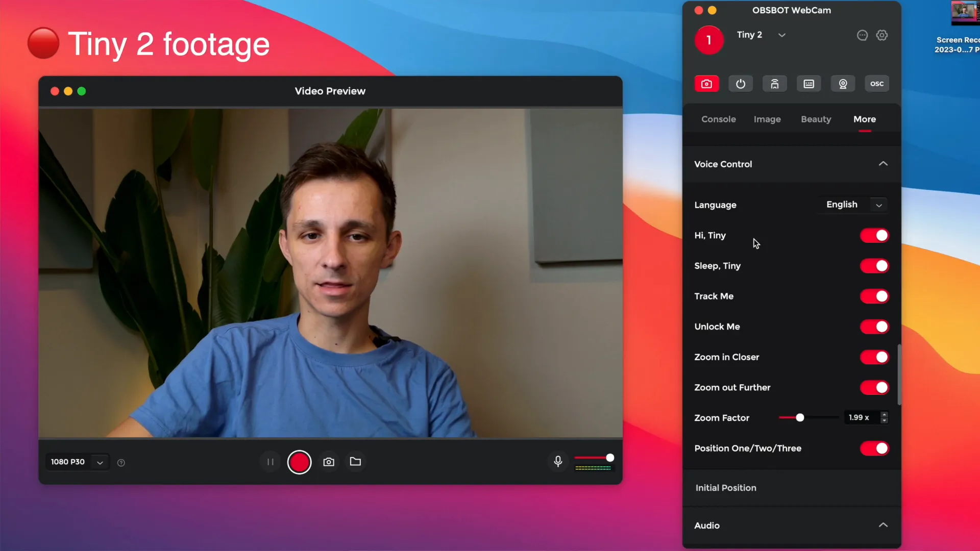Open the recordings folder icon
980x551 pixels.
tap(355, 462)
